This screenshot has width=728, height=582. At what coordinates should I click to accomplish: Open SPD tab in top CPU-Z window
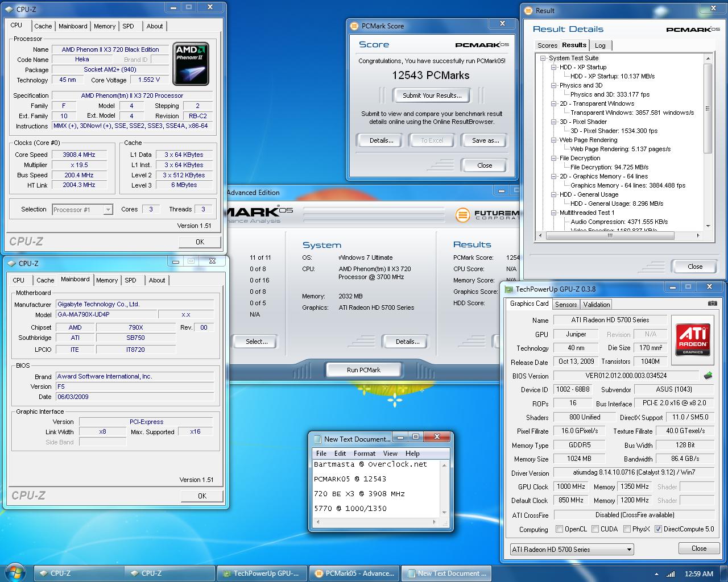[x=129, y=26]
